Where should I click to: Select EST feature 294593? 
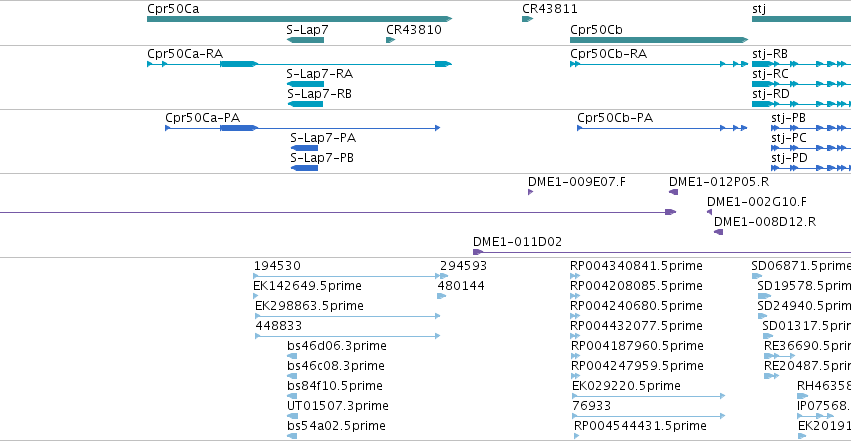click(x=444, y=276)
